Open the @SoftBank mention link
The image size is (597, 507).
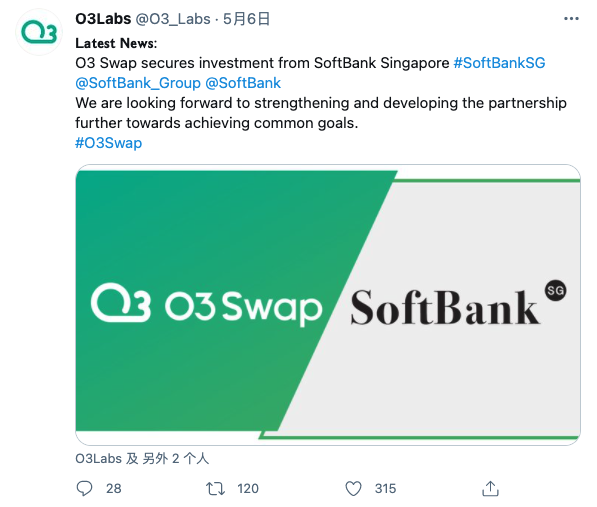243,83
